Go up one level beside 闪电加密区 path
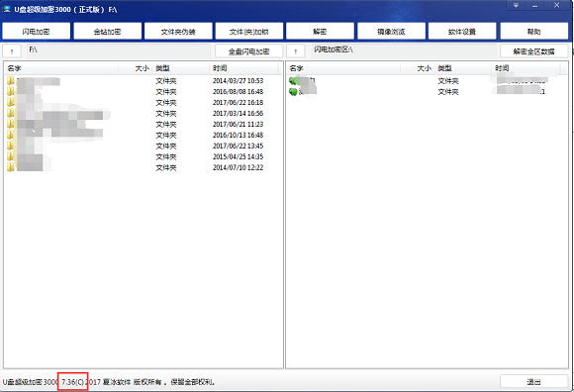574x392 pixels. click(x=296, y=51)
